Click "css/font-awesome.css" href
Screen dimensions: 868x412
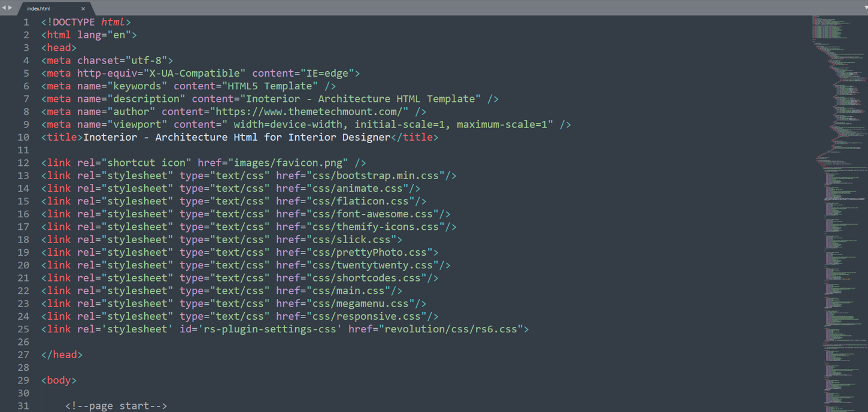tap(372, 214)
